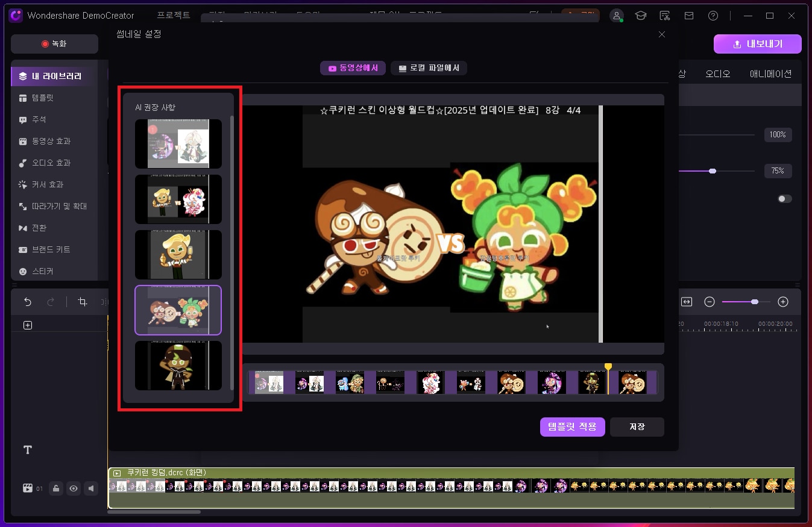Mute track 01 audio speaker

coord(91,488)
